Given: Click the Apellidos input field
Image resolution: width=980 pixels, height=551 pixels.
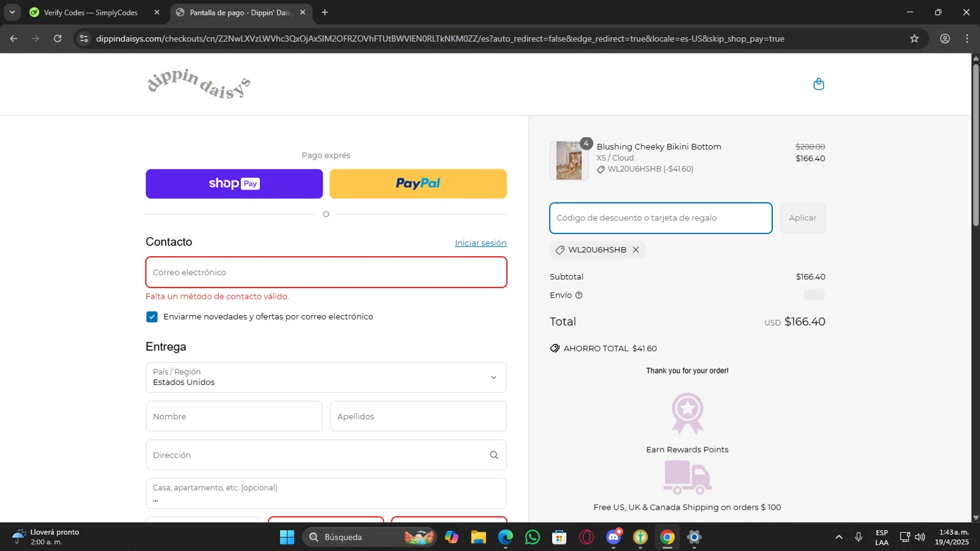Looking at the screenshot, I should click(x=418, y=416).
